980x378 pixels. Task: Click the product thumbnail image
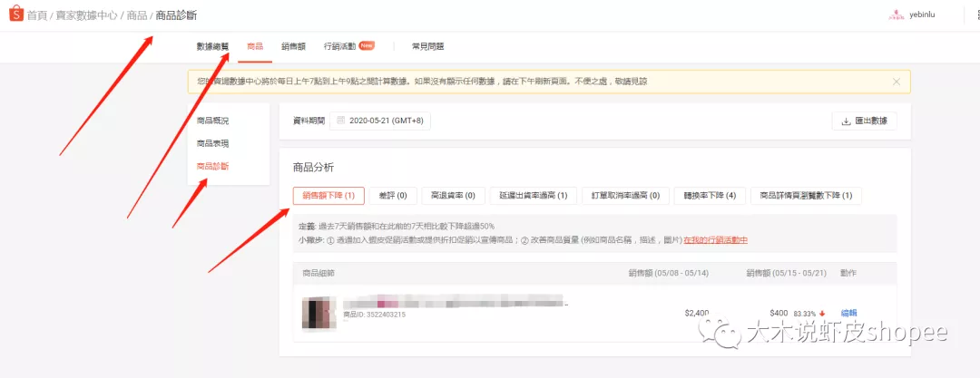pos(319,314)
